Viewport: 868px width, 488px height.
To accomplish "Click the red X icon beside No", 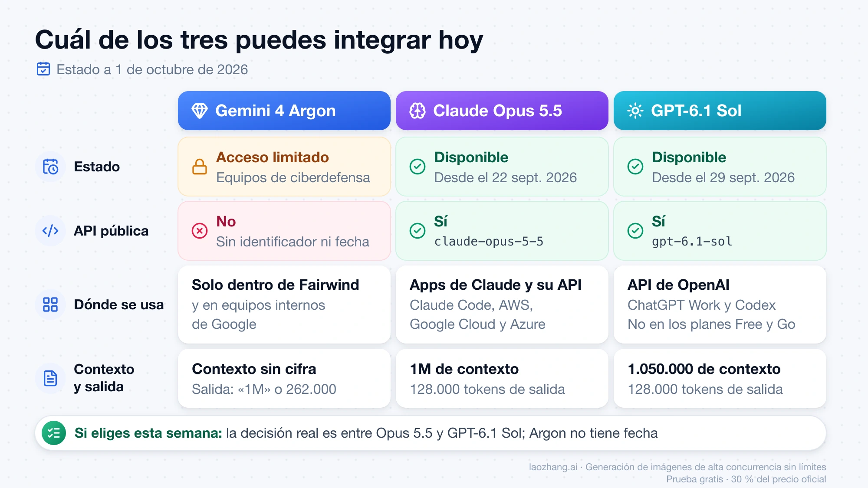I will 200,231.
